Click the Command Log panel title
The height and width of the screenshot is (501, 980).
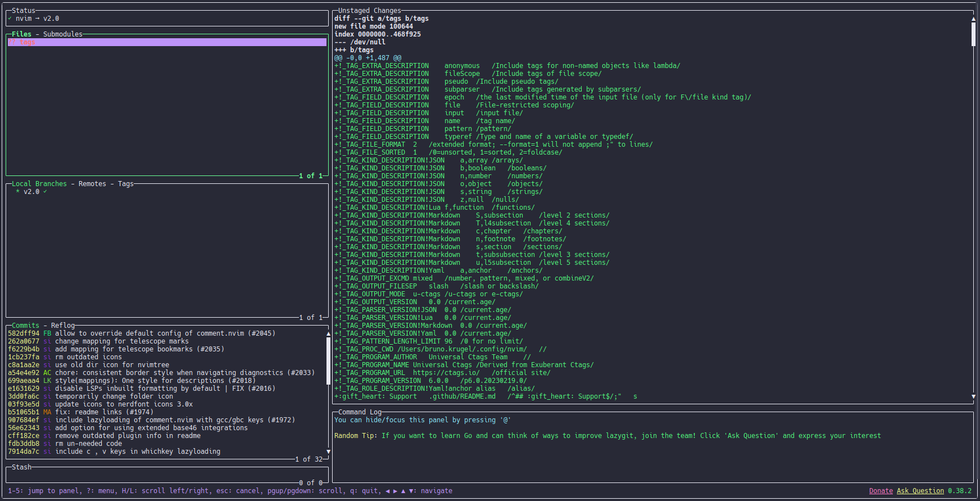pyautogui.click(x=360, y=412)
